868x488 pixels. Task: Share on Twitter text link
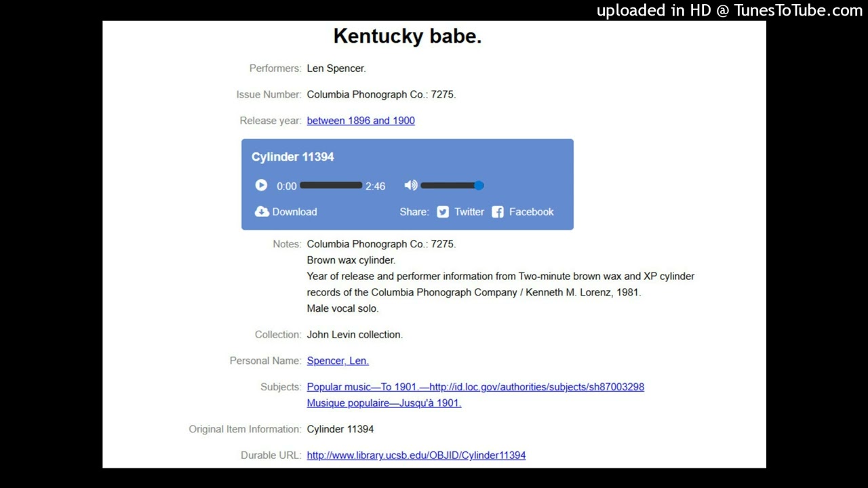click(x=469, y=211)
